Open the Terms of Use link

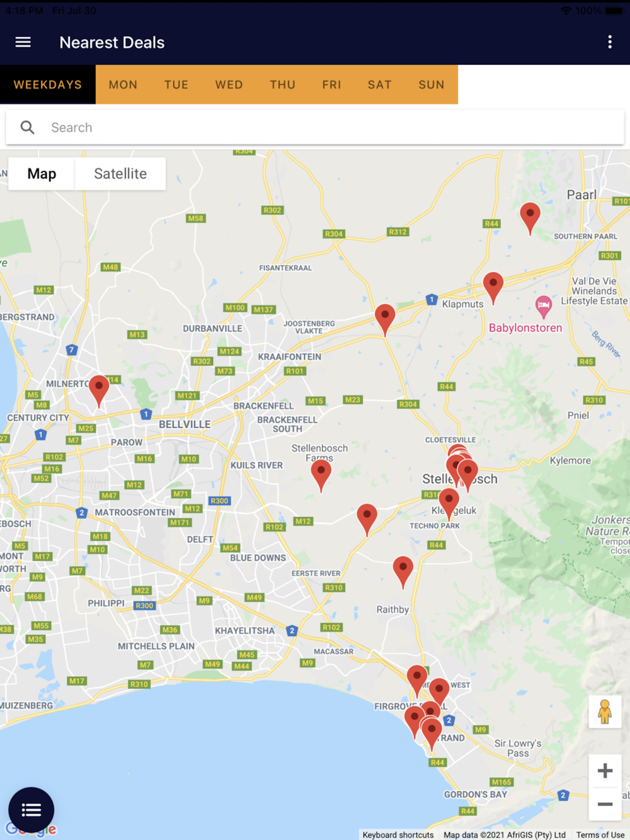tap(600, 835)
